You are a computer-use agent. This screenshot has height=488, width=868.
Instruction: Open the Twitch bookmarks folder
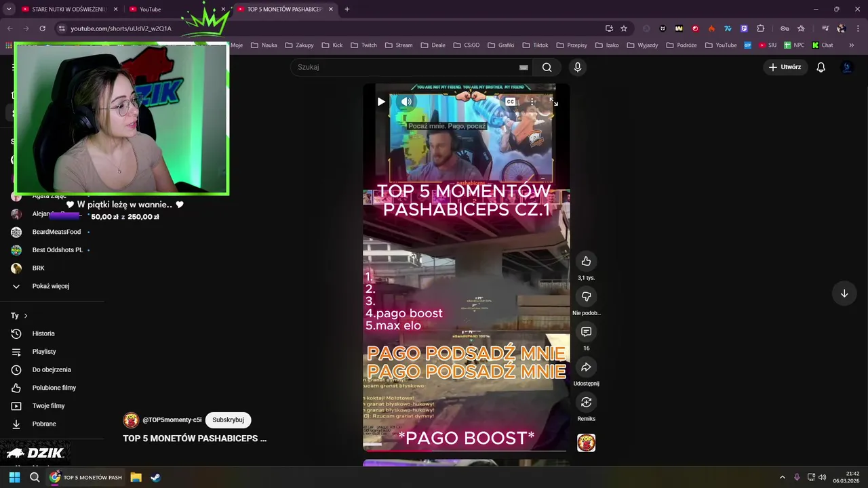tap(363, 45)
